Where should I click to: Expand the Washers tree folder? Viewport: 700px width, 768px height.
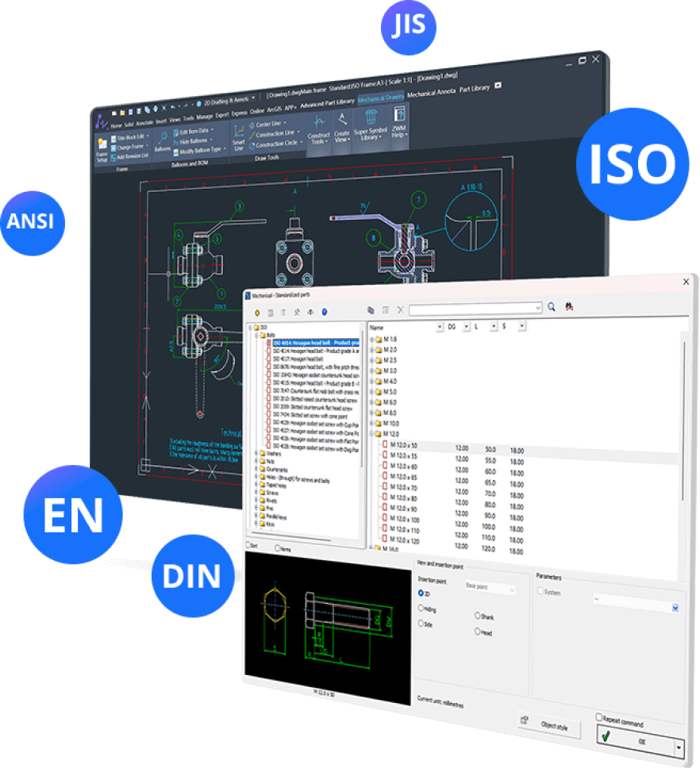[256, 453]
